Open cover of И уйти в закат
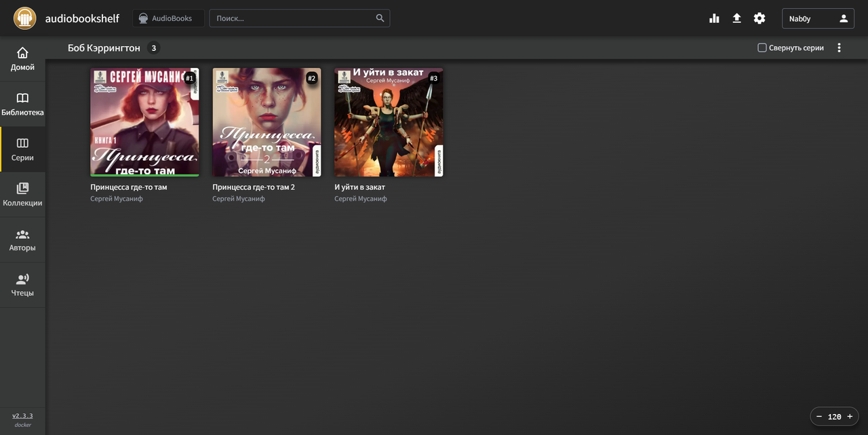 click(x=389, y=122)
